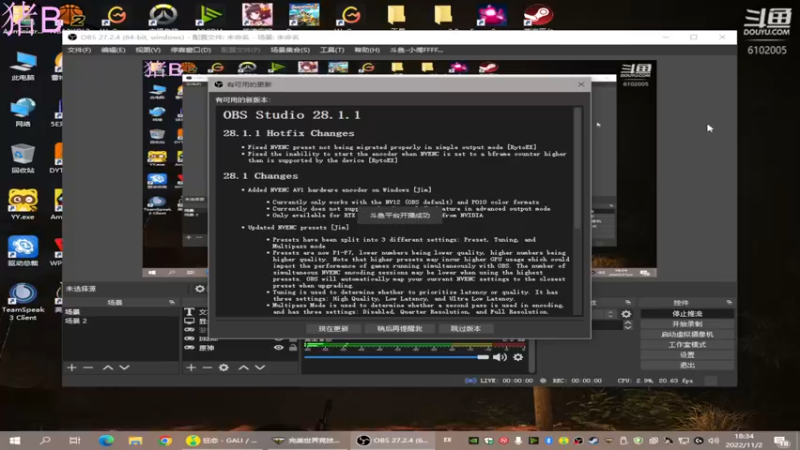
Task: Open the 网络 (Network) desktop icon
Action: click(x=22, y=112)
